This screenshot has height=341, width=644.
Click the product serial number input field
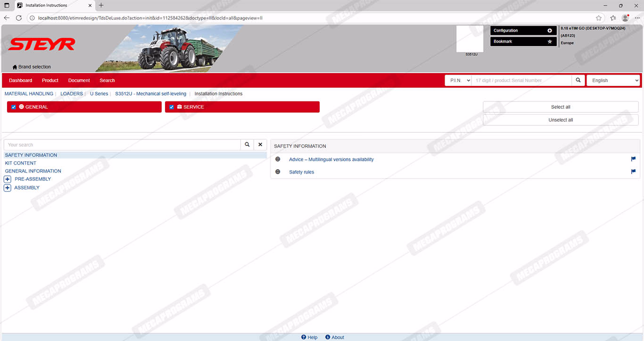point(521,81)
